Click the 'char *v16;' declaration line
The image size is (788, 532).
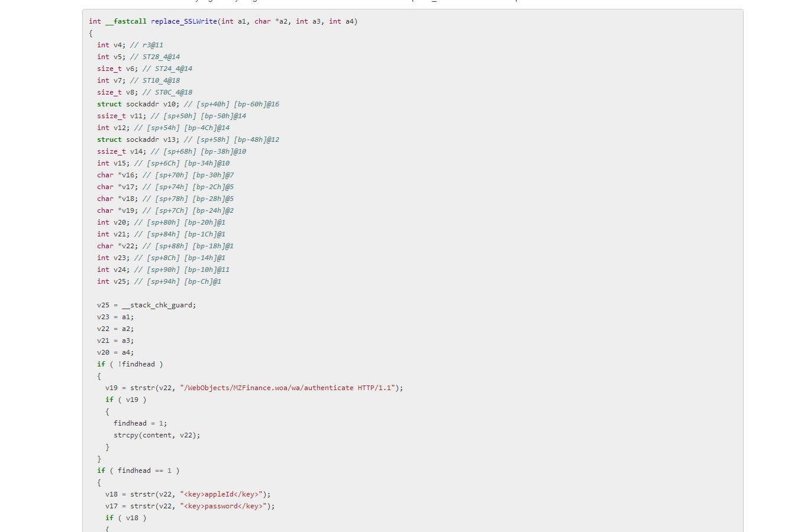(166, 175)
